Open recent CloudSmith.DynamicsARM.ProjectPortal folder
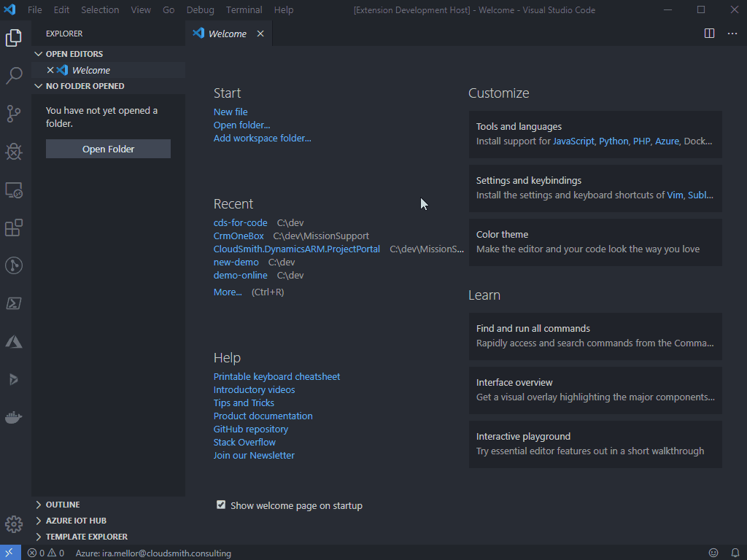Image resolution: width=747 pixels, height=560 pixels. [297, 249]
